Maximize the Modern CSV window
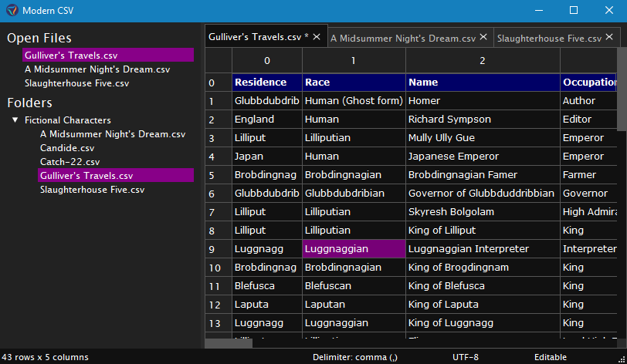The width and height of the screenshot is (627, 364). 574,11
